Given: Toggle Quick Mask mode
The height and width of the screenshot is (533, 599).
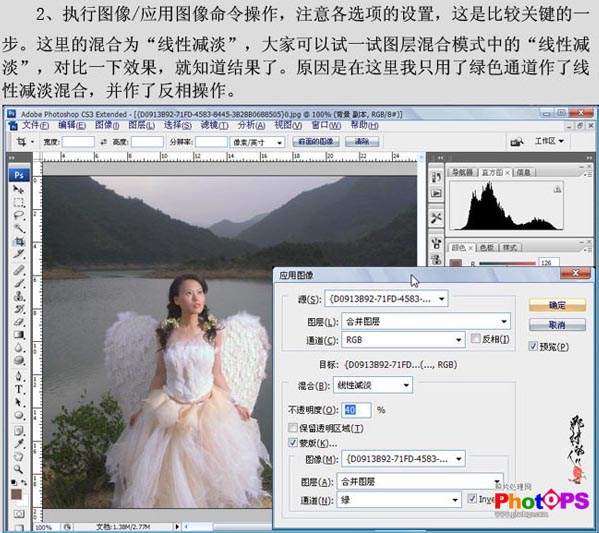Looking at the screenshot, I should (x=18, y=514).
